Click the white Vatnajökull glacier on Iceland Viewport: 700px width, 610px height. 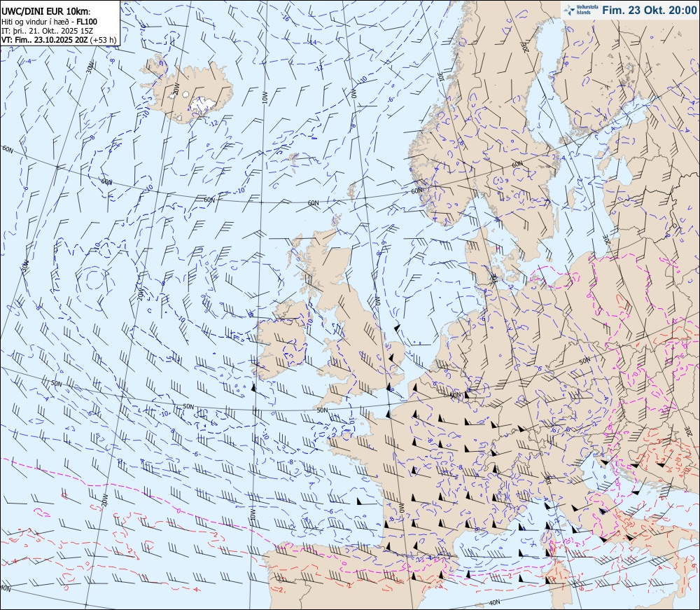pos(203,104)
